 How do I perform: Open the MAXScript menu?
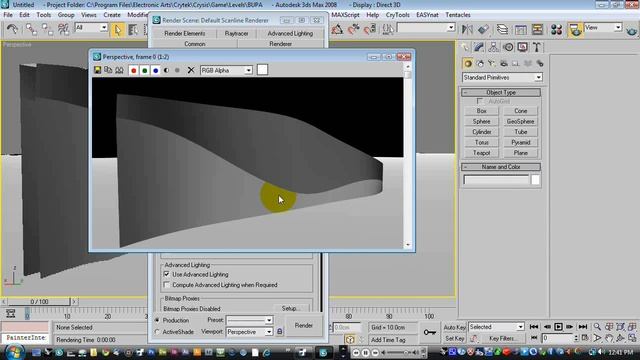345,15
